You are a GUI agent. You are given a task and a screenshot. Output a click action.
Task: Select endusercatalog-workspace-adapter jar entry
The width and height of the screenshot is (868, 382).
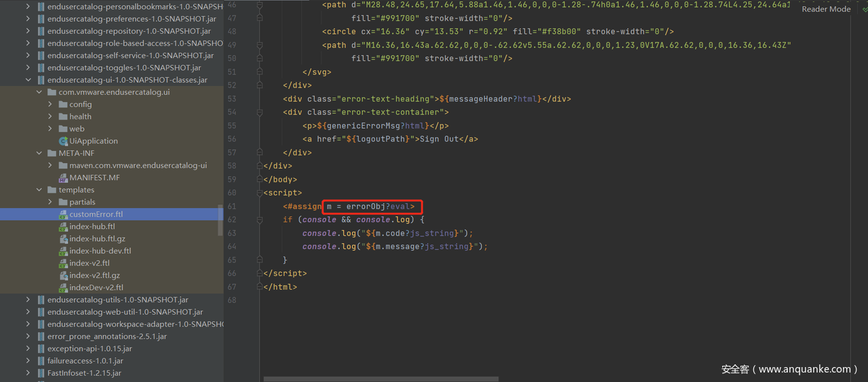coord(135,324)
